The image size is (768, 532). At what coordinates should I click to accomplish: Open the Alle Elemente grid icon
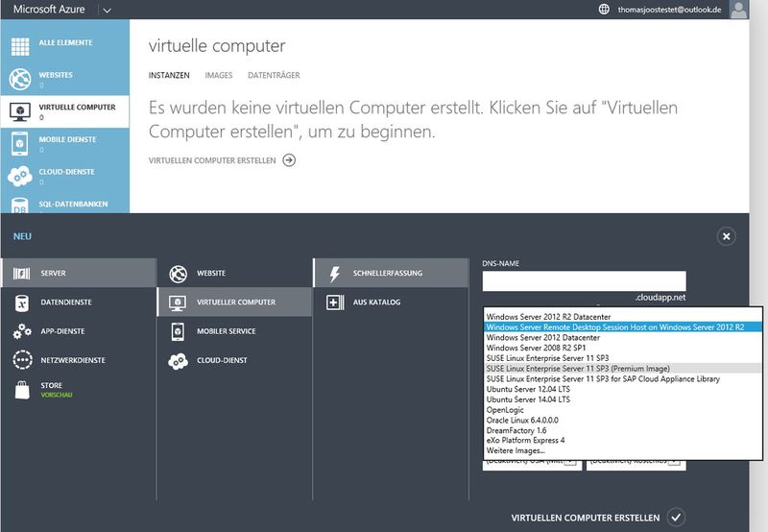pyautogui.click(x=20, y=46)
